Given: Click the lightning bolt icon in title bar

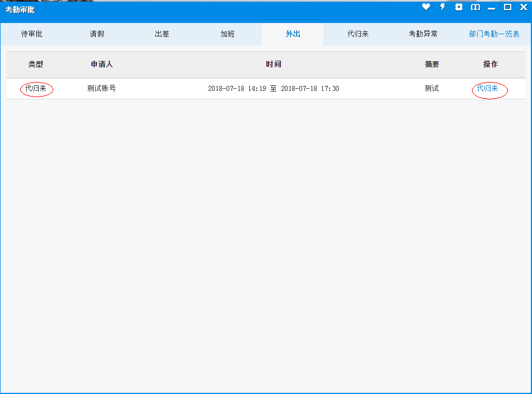Looking at the screenshot, I should pos(442,7).
